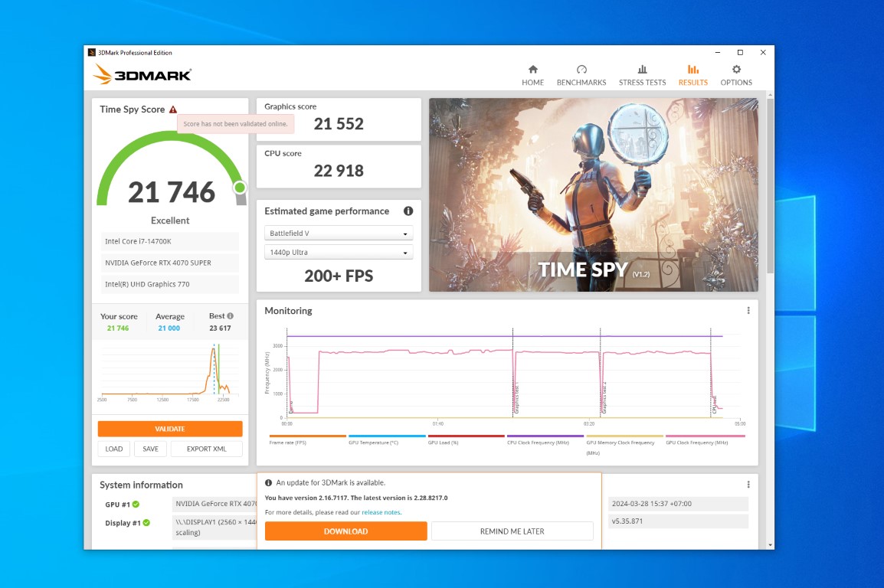Toggle the CPU Clock Frequency legend
The height and width of the screenshot is (588, 884).
545,440
